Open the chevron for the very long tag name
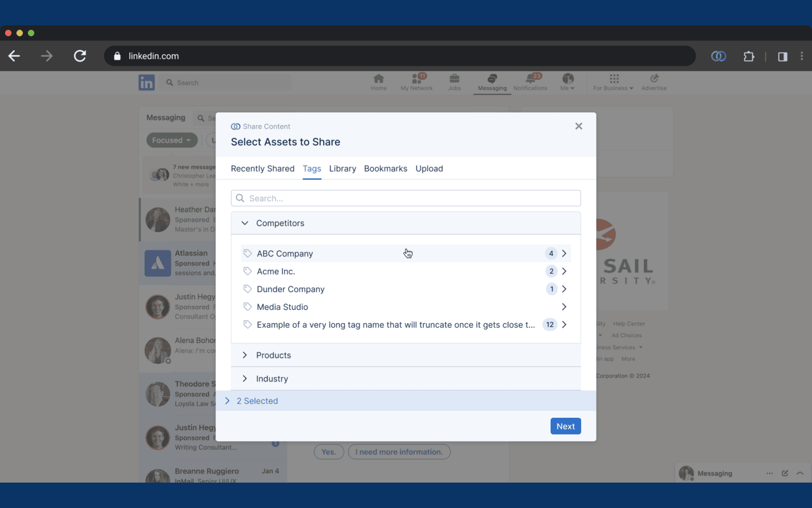Screen dimensions: 812x508 564,324
